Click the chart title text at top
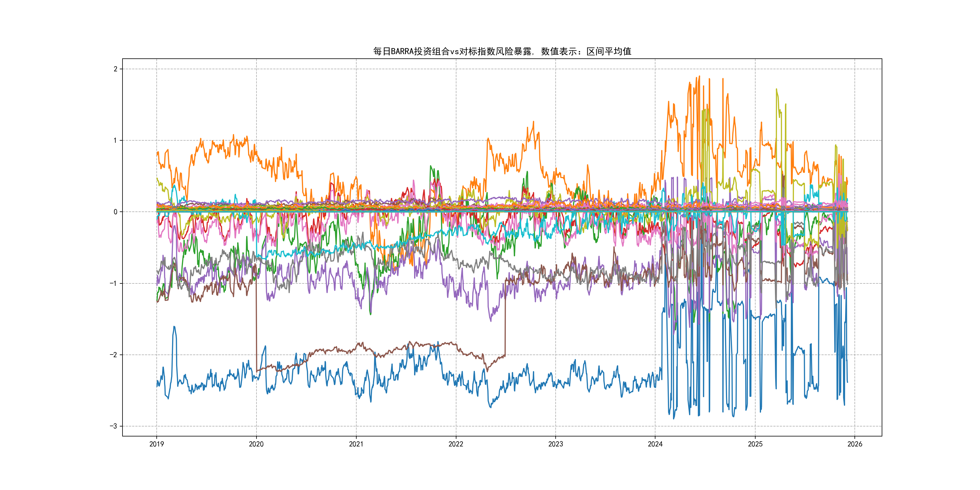 click(x=502, y=51)
